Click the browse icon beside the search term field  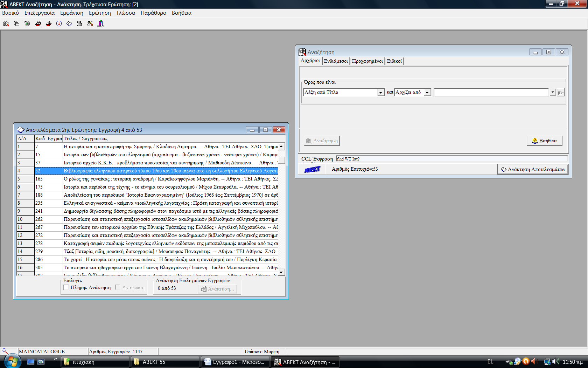pyautogui.click(x=561, y=93)
